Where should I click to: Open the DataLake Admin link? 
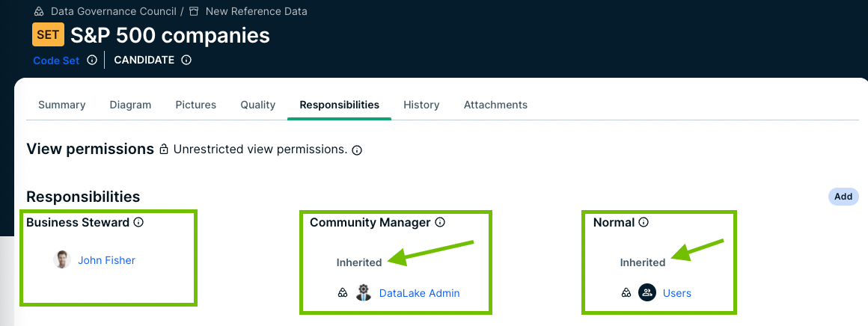click(419, 293)
